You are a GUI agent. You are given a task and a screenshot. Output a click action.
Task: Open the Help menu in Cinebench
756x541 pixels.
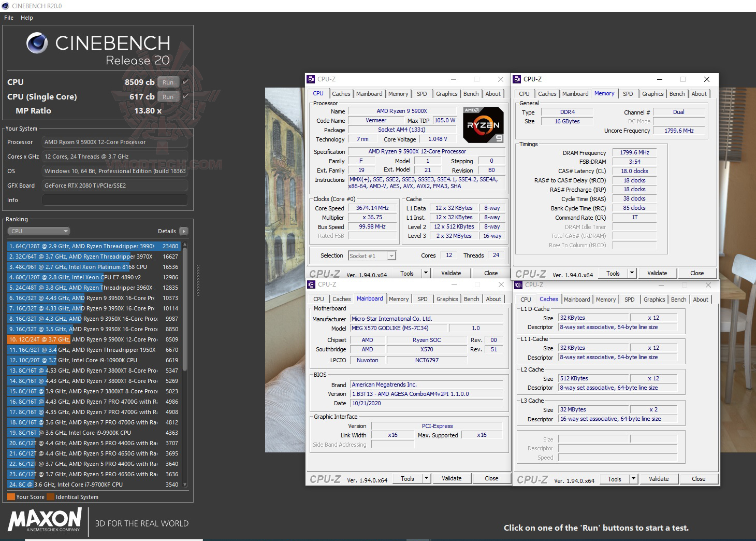pyautogui.click(x=27, y=18)
